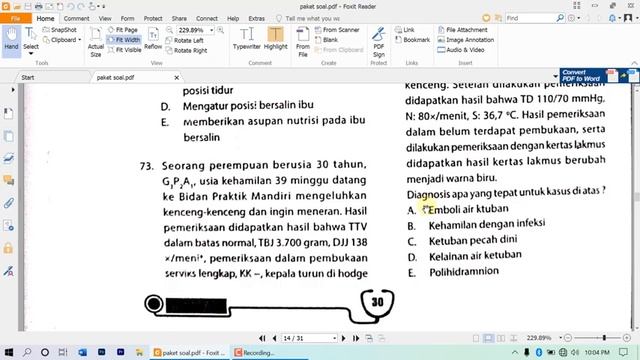Expand the left navigation panel arrow
The width and height of the screenshot is (640, 360).
pos(13,89)
